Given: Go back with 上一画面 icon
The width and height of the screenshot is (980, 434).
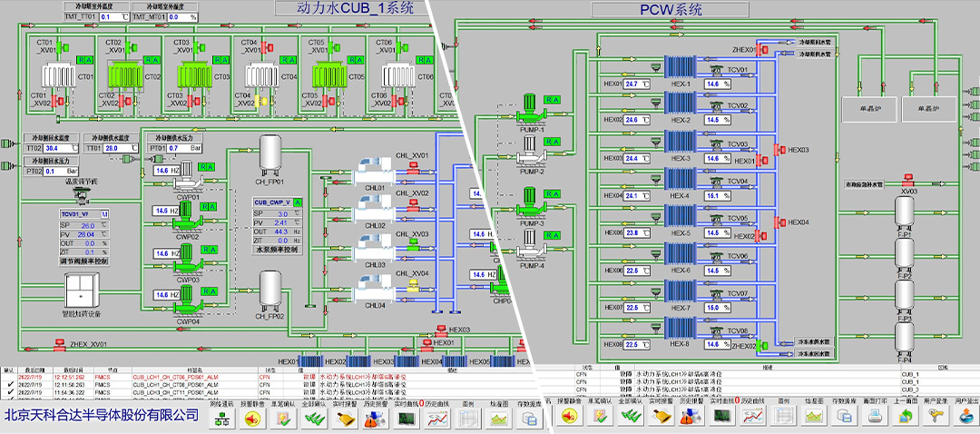Looking at the screenshot, I should pos(906,419).
